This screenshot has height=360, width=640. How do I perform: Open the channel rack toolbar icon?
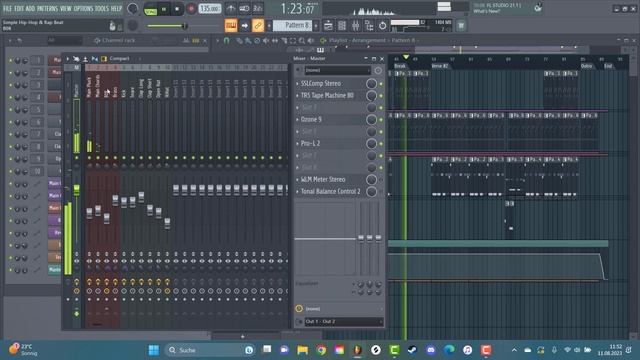click(342, 26)
